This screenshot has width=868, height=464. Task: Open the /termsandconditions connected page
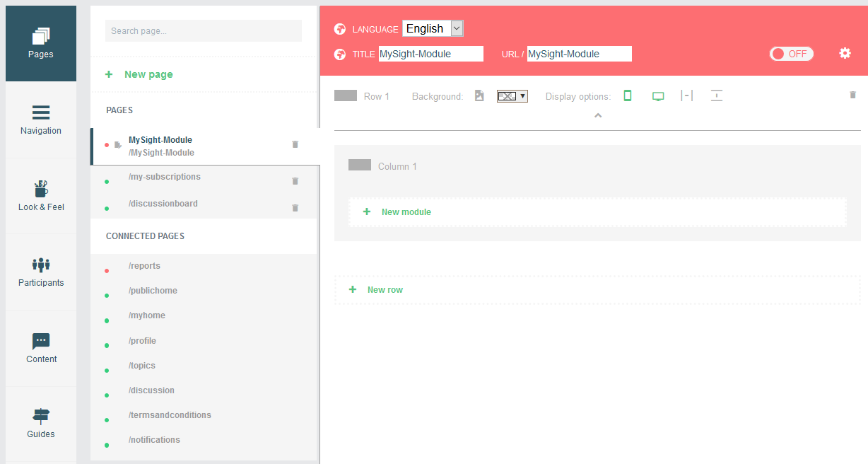(x=170, y=415)
